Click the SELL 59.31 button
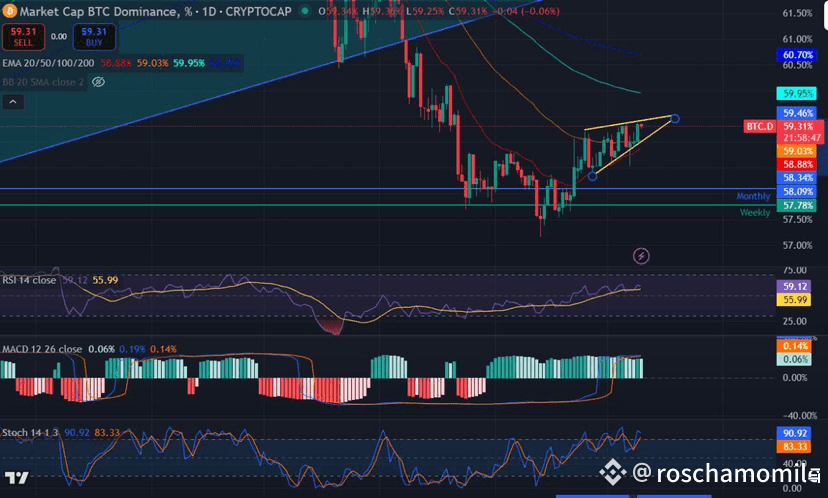 [x=23, y=37]
